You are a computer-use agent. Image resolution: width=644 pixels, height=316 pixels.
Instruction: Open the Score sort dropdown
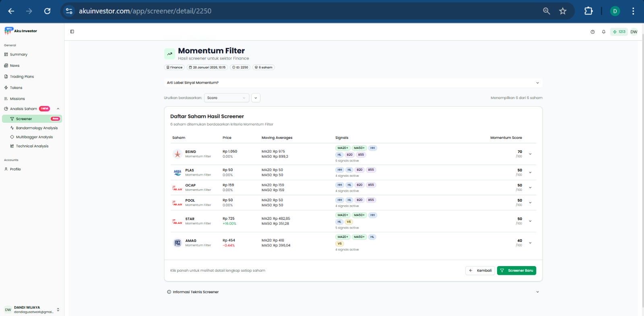[x=227, y=98]
